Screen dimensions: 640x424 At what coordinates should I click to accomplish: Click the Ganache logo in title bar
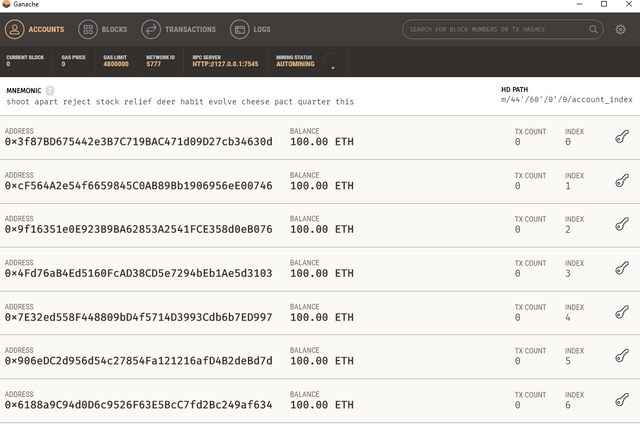tap(6, 4)
